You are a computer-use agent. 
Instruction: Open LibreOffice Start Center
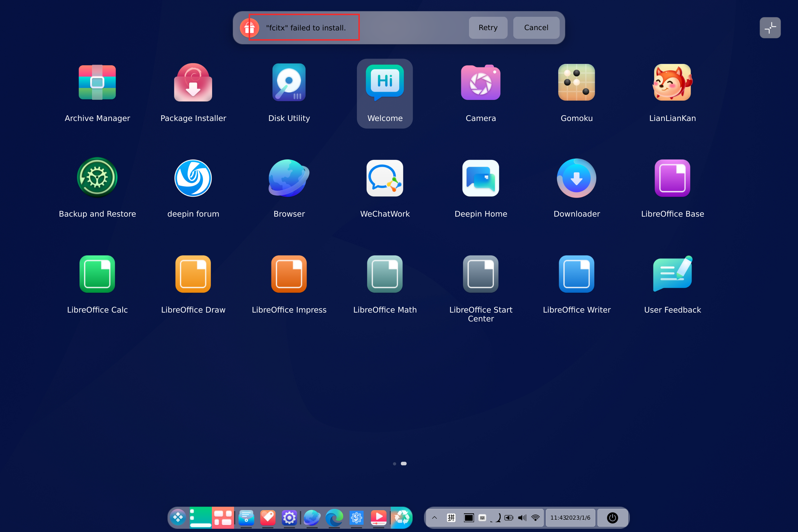[481, 288]
